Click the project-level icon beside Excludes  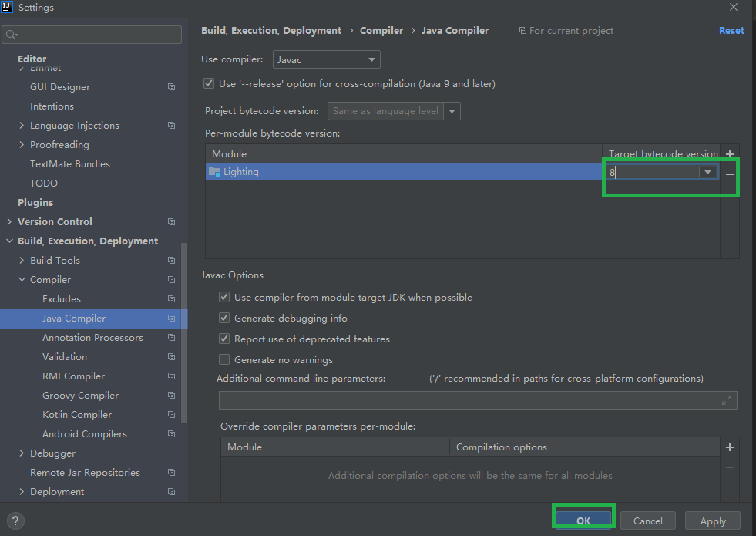pyautogui.click(x=171, y=299)
